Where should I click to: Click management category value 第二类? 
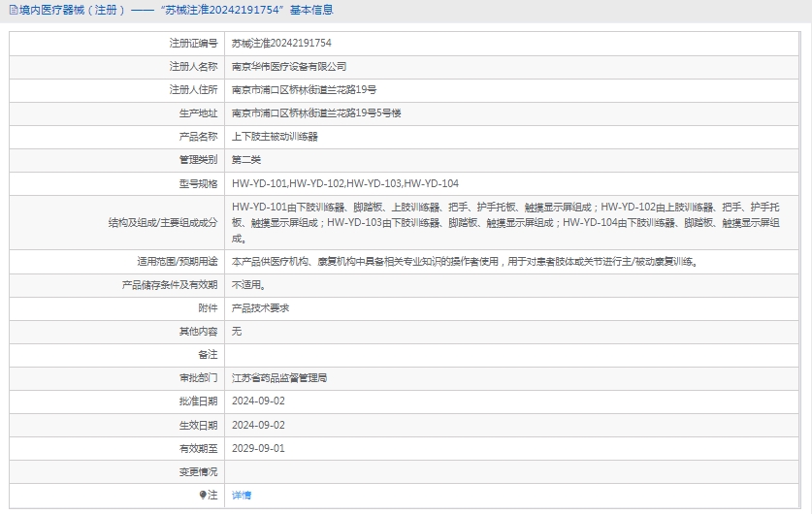[x=246, y=160]
